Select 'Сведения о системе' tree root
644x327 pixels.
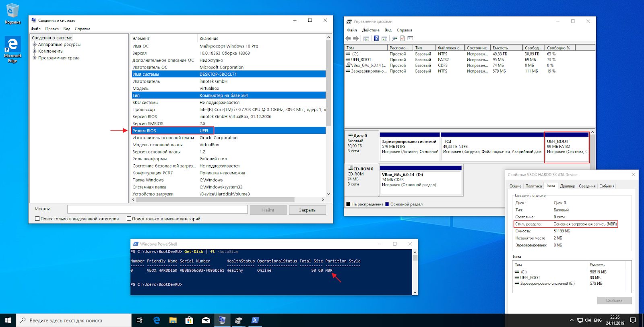coord(52,38)
